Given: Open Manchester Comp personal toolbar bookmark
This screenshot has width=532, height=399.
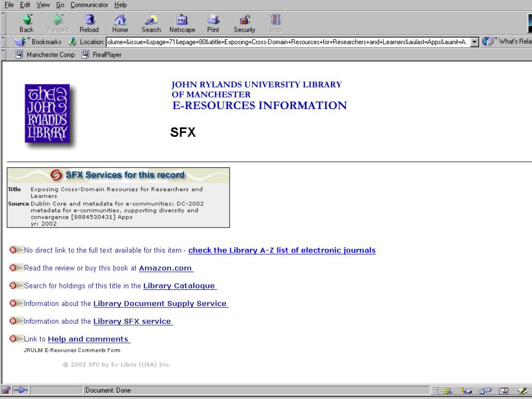Looking at the screenshot, I should point(45,54).
